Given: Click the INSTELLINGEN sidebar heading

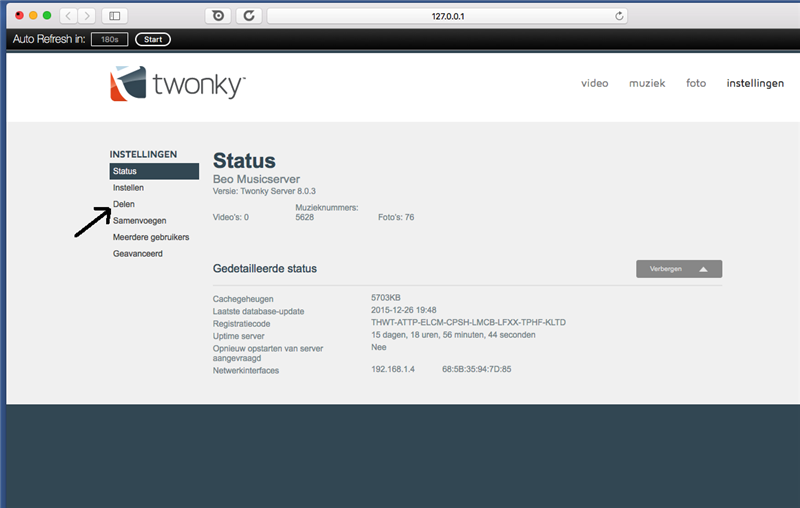Looking at the screenshot, I should pyautogui.click(x=143, y=154).
